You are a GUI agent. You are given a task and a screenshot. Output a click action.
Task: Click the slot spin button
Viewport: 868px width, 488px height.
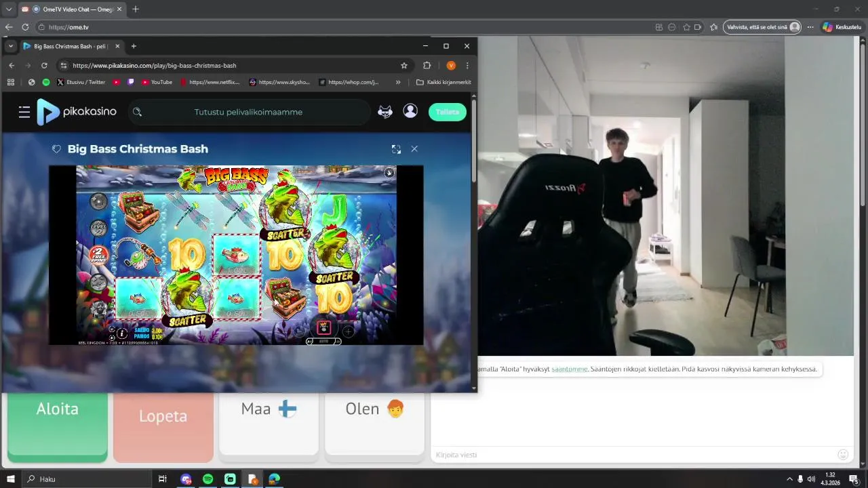324,327
